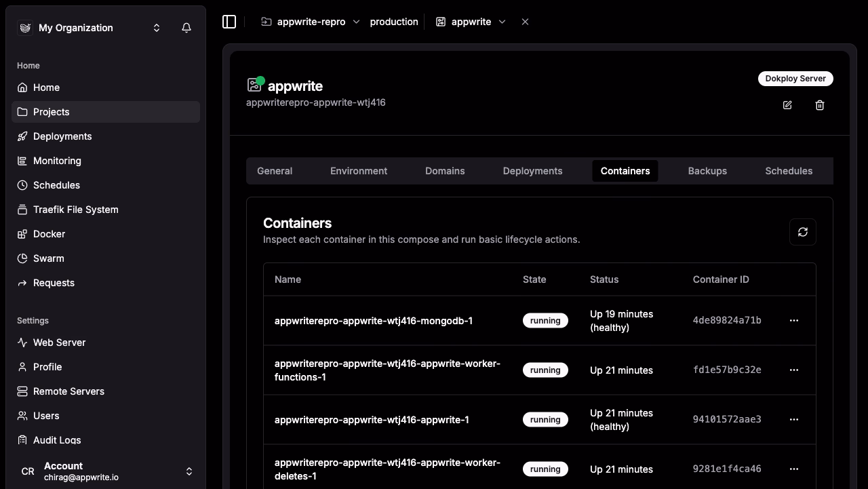The height and width of the screenshot is (489, 868).
Task: Click the CR account avatar
Action: click(x=28, y=471)
